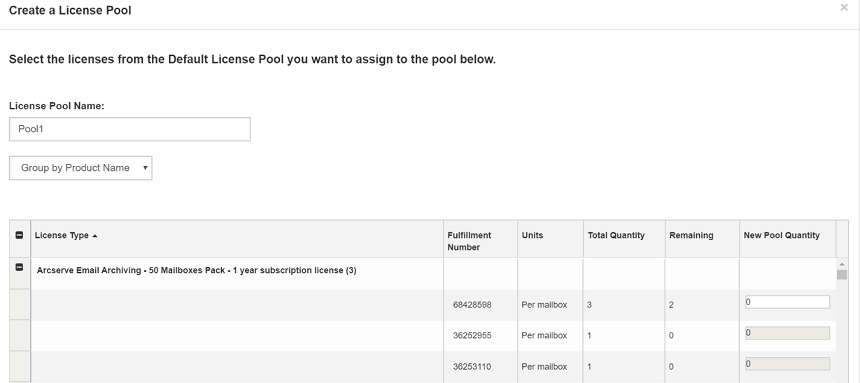Collapse all groups using header minus icon
Image resolution: width=860 pixels, height=383 pixels.
(19, 235)
